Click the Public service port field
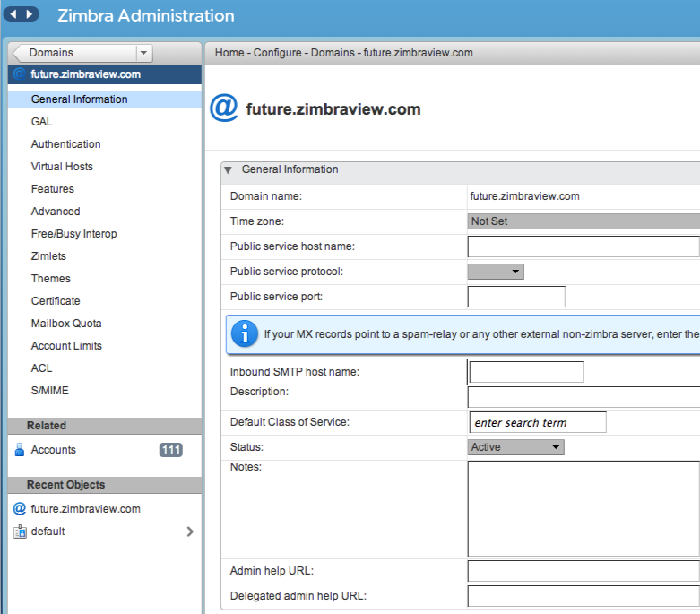 (x=516, y=297)
